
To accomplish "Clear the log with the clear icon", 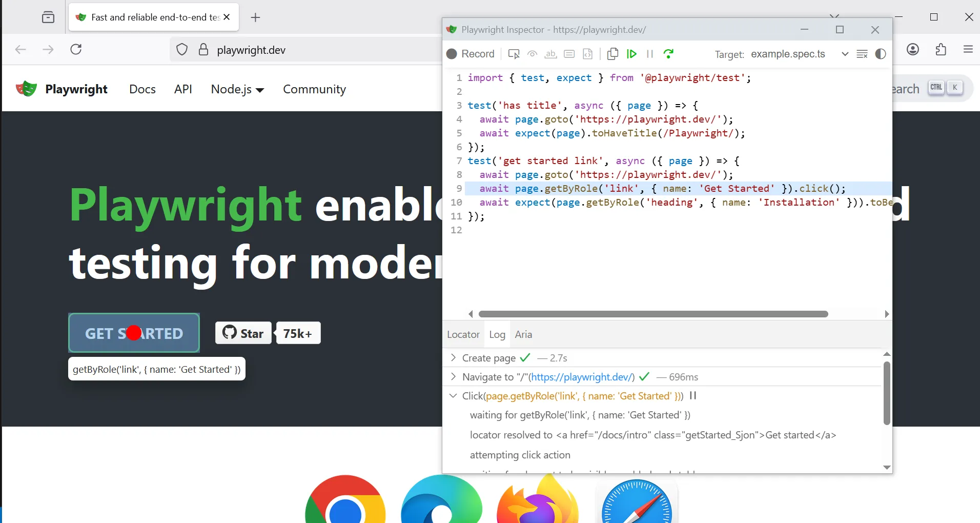I will pos(862,54).
